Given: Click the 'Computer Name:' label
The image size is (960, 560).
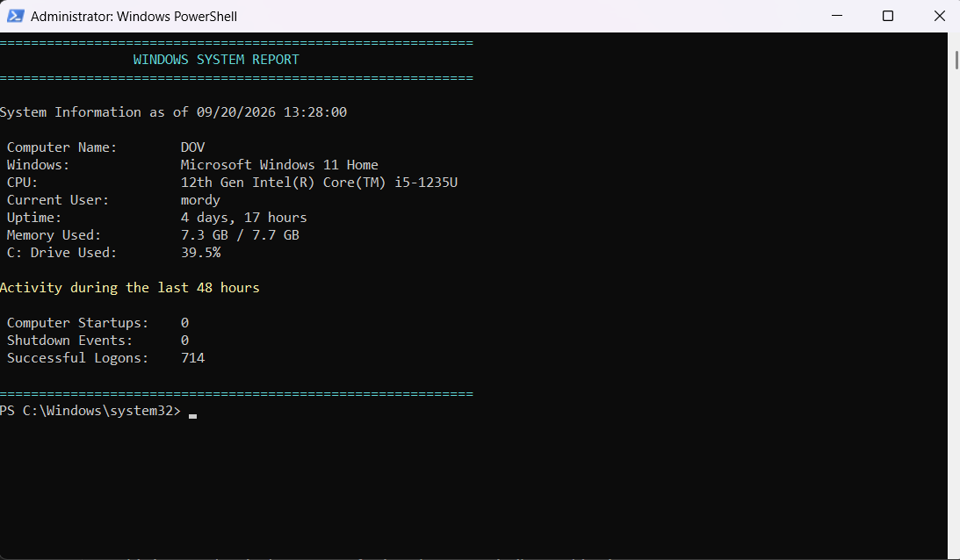Looking at the screenshot, I should point(61,147).
